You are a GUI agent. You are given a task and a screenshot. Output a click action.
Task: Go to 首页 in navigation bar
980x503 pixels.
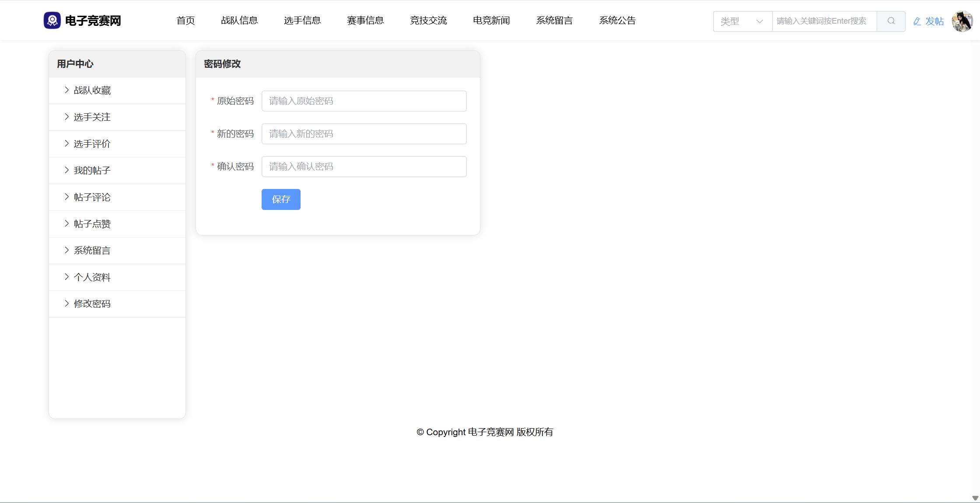[185, 21]
